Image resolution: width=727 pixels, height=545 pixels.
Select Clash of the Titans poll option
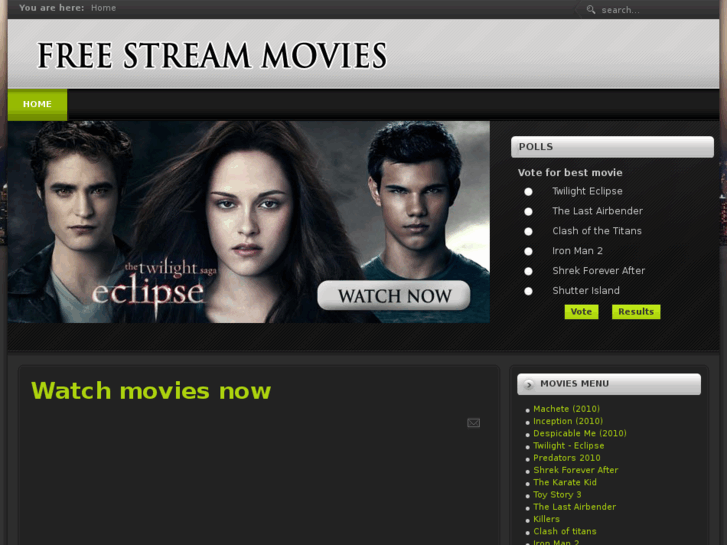pos(528,231)
